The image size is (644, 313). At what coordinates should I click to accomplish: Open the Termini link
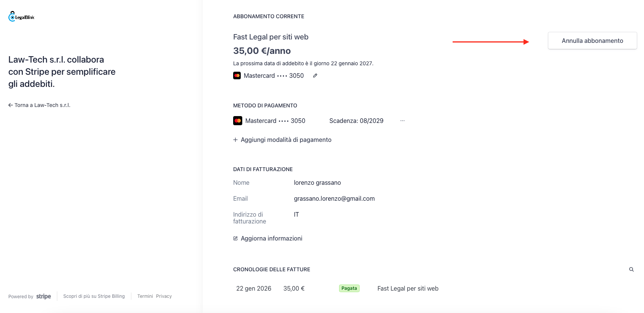tap(145, 296)
